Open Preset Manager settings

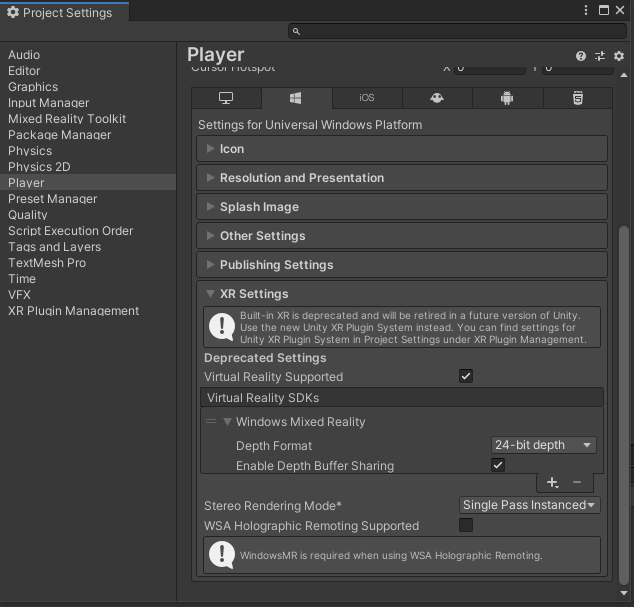(x=88, y=199)
